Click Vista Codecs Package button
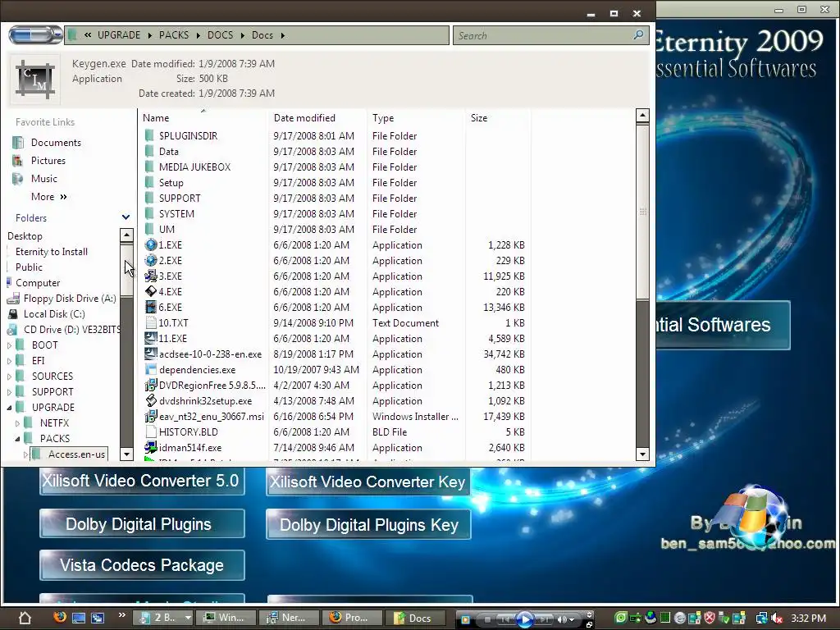This screenshot has width=840, height=630. click(x=142, y=565)
